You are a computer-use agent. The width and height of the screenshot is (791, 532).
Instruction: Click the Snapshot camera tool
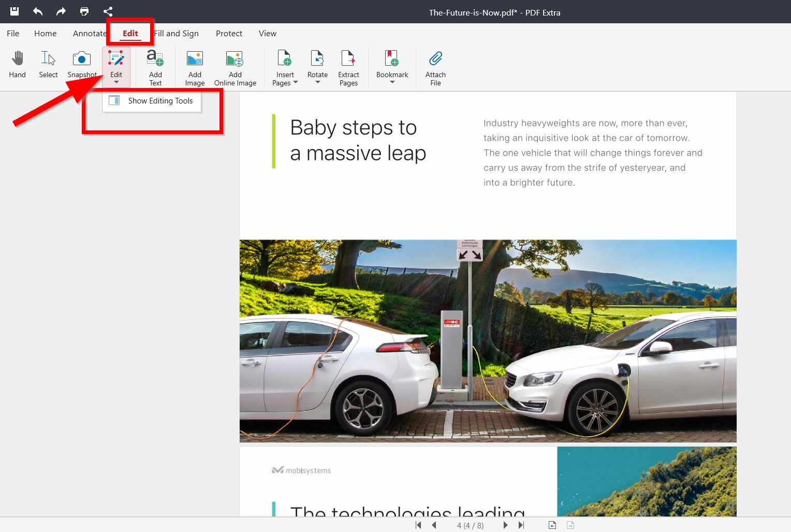coord(81,64)
